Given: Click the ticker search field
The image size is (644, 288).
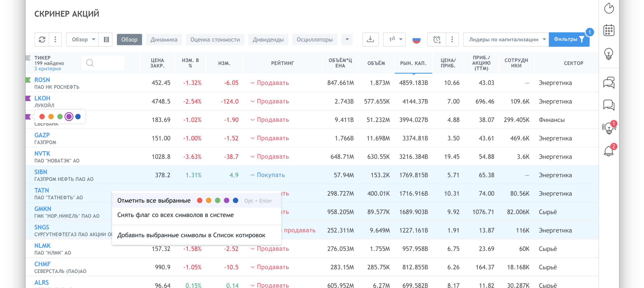Looking at the screenshot, I should pos(103,63).
